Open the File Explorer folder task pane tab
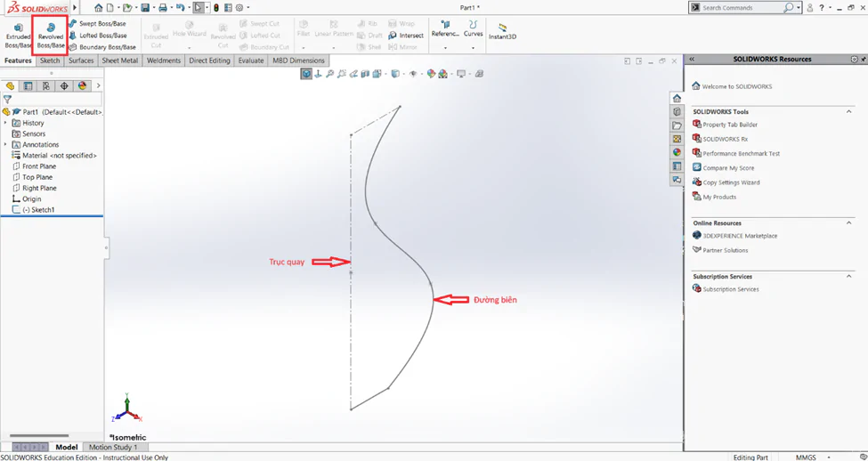868x461 pixels. [x=677, y=125]
